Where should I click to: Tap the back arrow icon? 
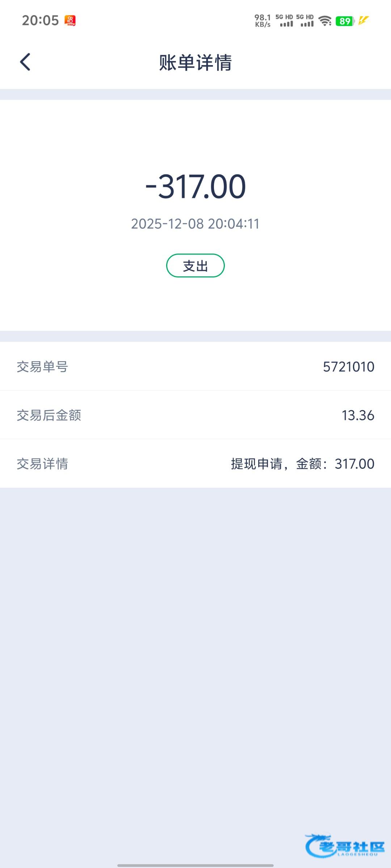[x=25, y=62]
